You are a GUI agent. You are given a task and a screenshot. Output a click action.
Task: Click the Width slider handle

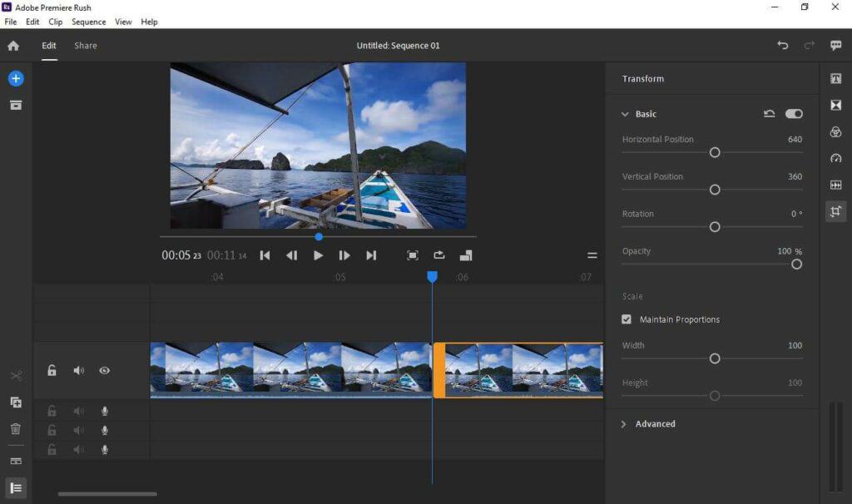point(715,358)
